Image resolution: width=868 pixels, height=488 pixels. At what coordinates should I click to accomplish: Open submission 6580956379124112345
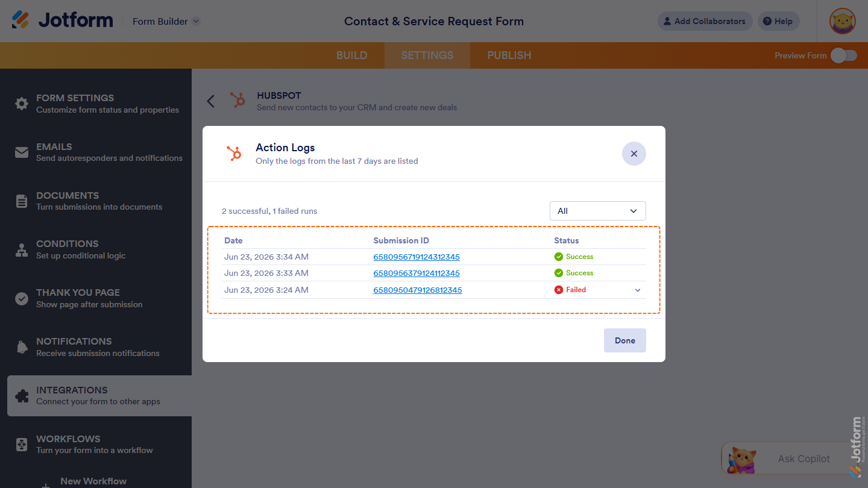click(x=417, y=273)
